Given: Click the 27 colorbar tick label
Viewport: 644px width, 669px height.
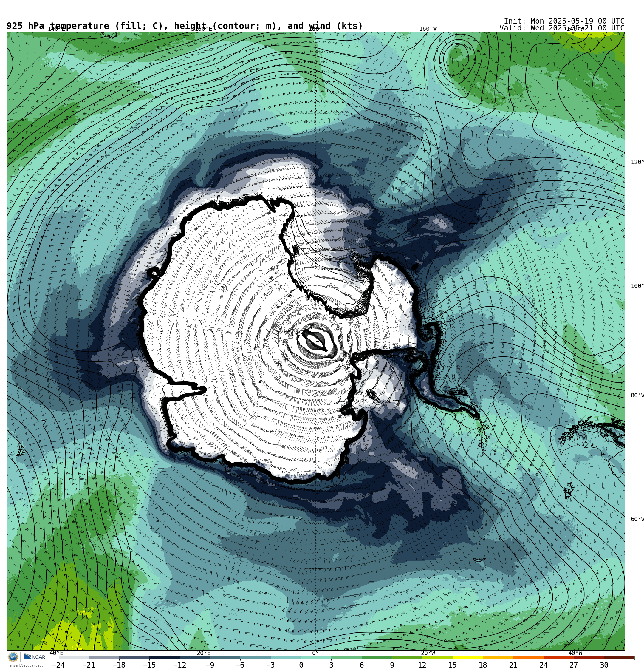Looking at the screenshot, I should (574, 665).
